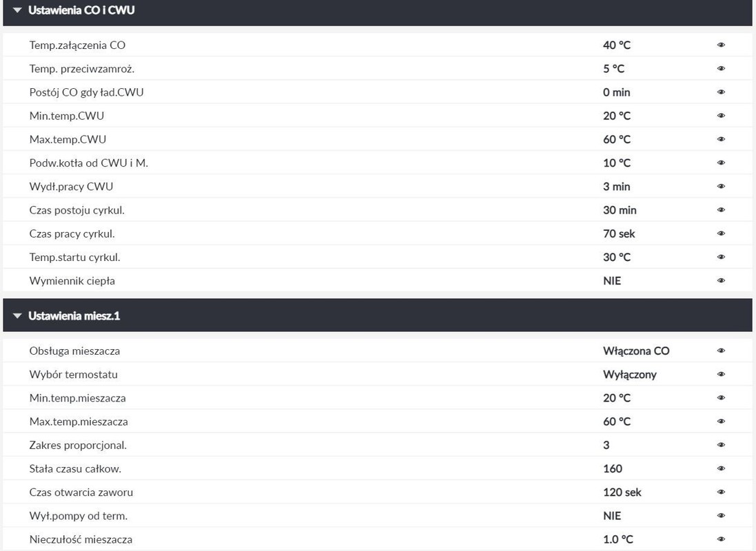The image size is (756, 551).
Task: Toggle visibility of Zakres proporcjonal.
Action: pos(721,446)
